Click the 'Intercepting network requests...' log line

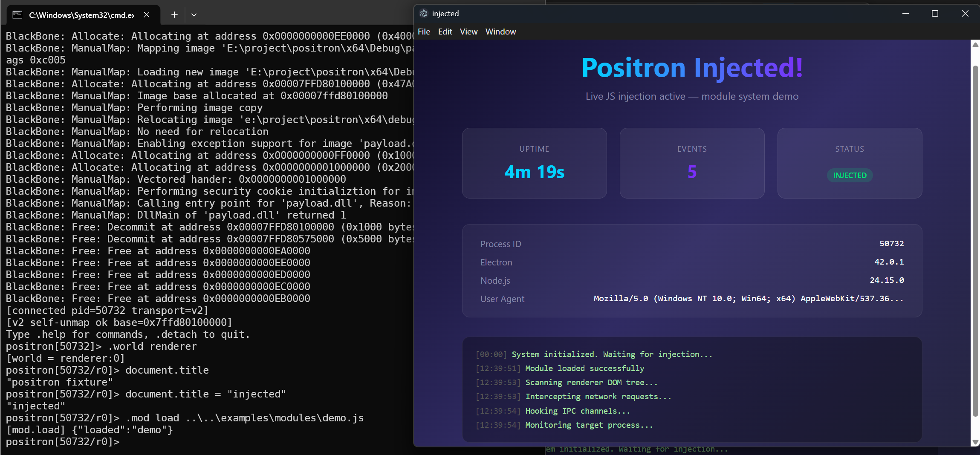[x=598, y=397]
